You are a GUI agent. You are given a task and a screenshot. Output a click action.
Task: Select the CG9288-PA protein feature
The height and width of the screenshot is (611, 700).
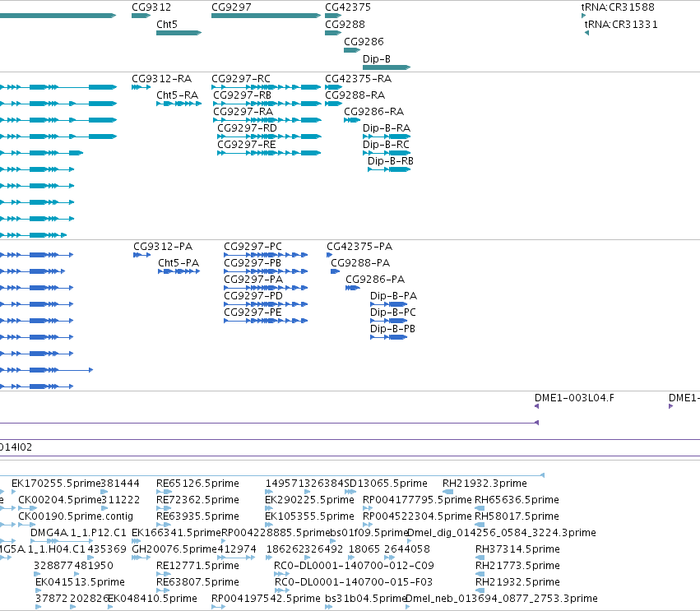coord(336,271)
